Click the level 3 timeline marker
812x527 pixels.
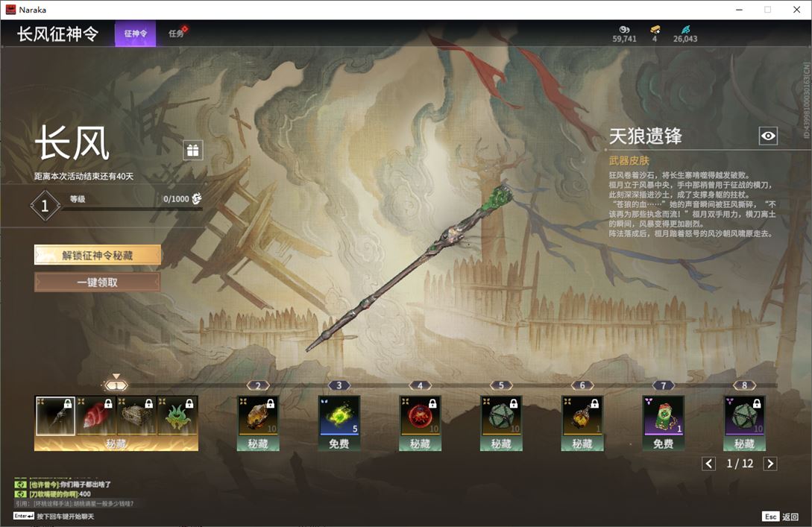coord(339,385)
